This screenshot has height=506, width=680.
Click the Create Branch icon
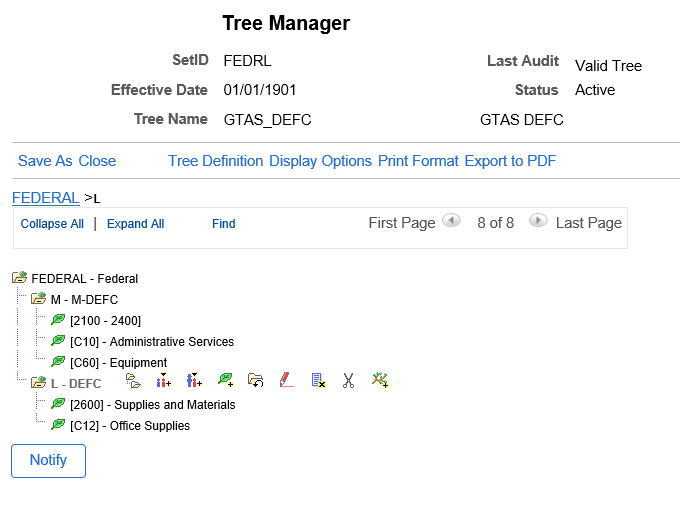click(x=380, y=380)
